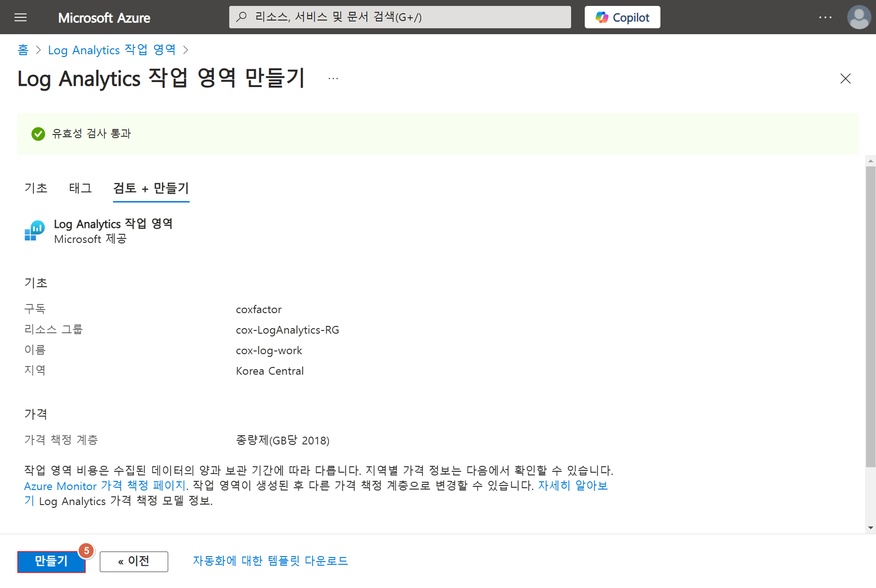This screenshot has height=588, width=876.
Task: Open the 자세히 알아보기 link
Action: pos(572,486)
